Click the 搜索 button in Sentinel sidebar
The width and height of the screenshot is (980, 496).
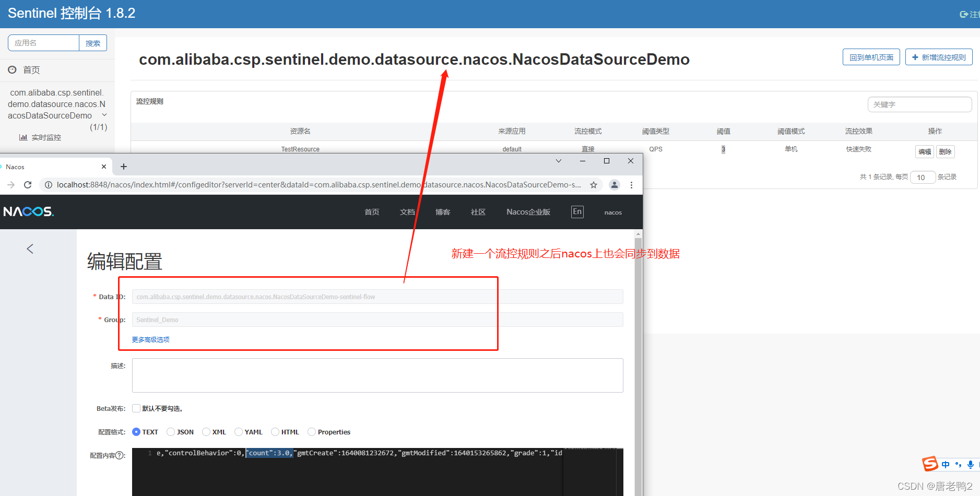coord(93,43)
